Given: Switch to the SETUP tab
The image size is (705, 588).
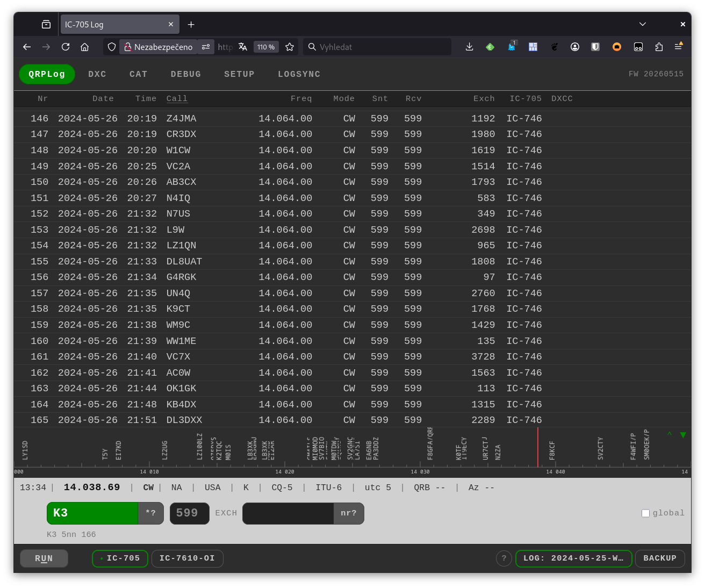Looking at the screenshot, I should 239,74.
